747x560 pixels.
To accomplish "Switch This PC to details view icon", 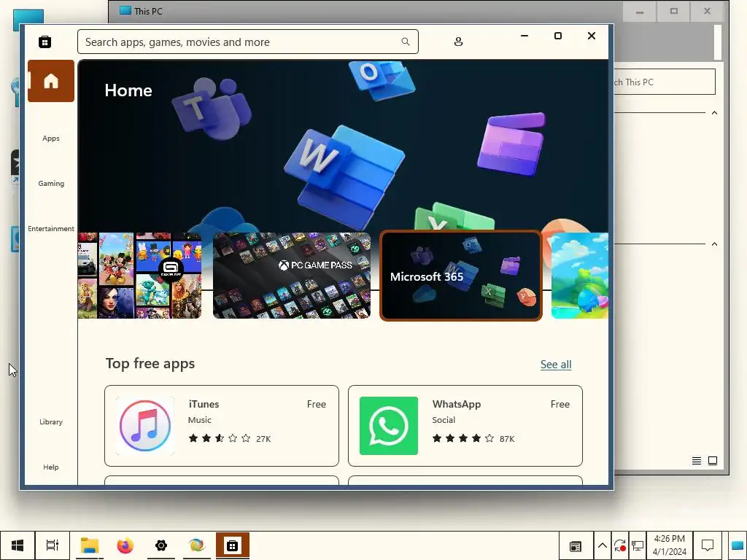I will pyautogui.click(x=697, y=461).
